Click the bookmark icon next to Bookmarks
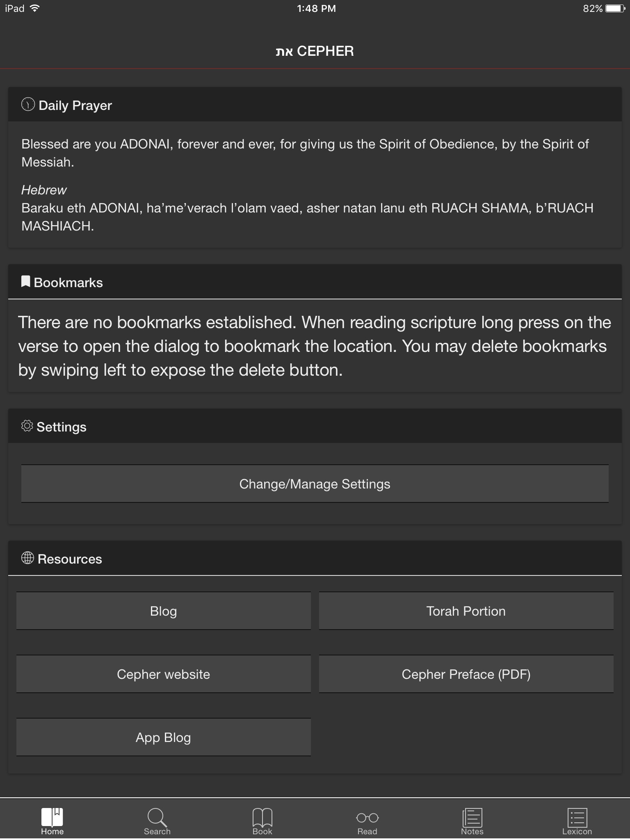Screen dimensions: 630x840 coord(25,281)
